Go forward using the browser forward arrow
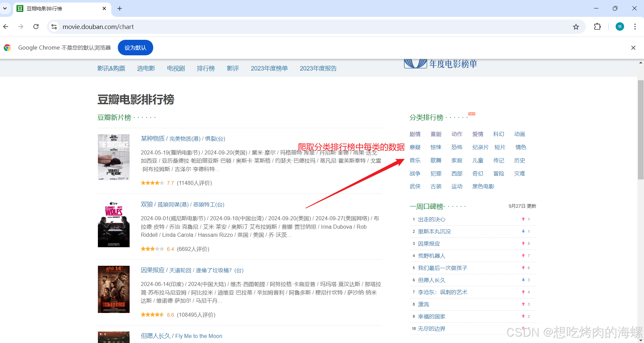 click(x=21, y=27)
